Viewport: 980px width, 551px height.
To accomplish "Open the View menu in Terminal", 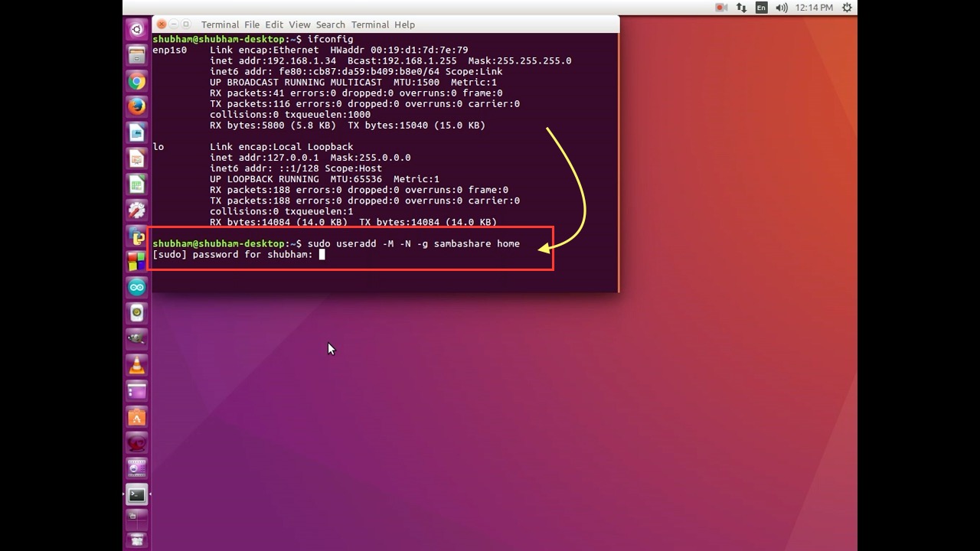I will click(299, 24).
